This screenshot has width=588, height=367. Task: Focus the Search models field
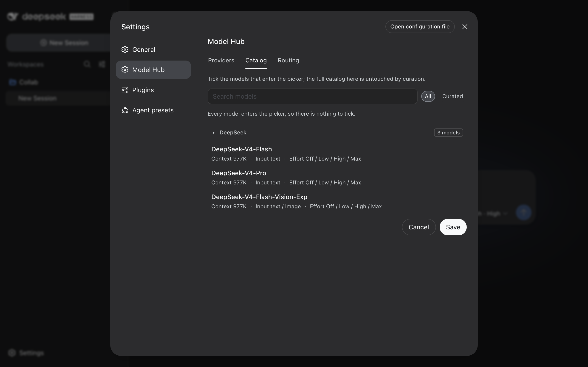pos(312,96)
